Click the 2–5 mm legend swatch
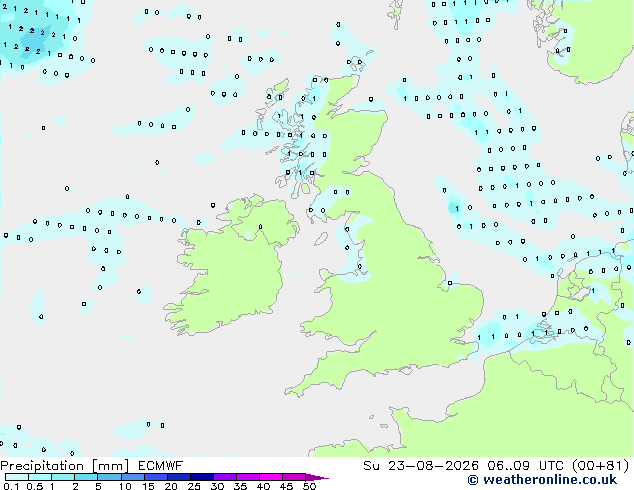This screenshot has height=490, width=634. (86, 477)
